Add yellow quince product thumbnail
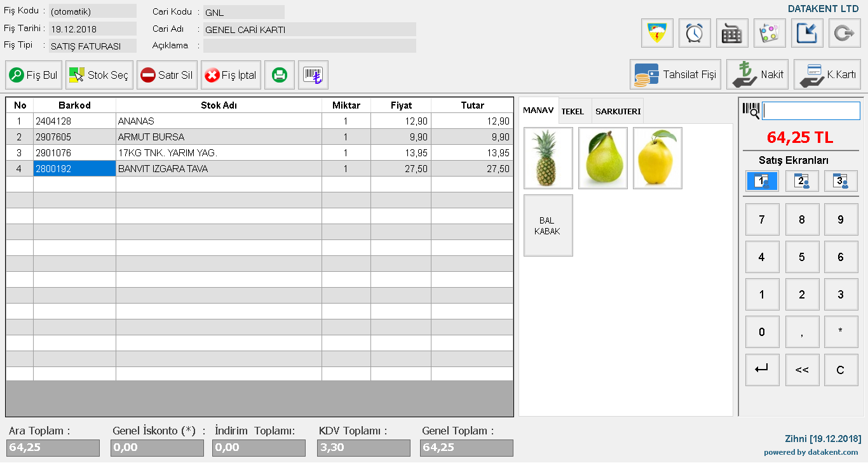 658,158
